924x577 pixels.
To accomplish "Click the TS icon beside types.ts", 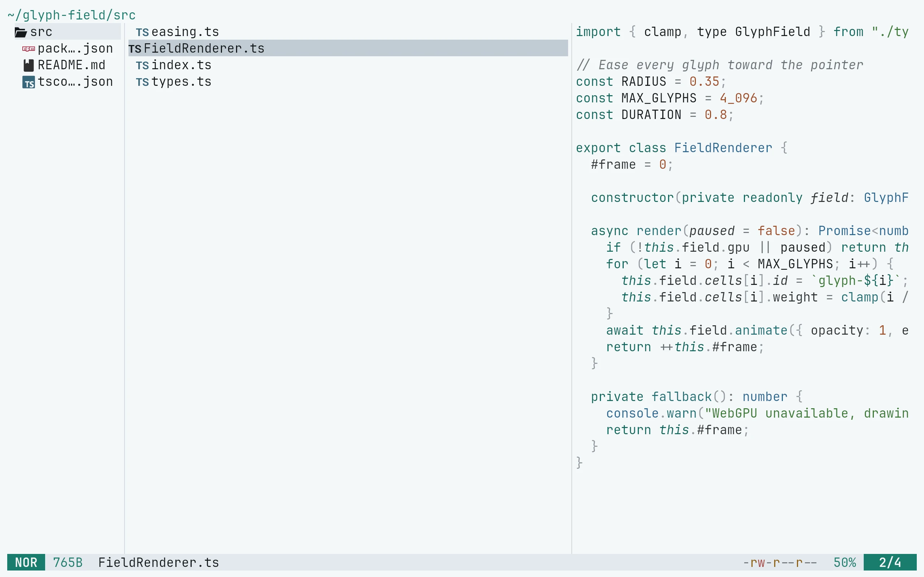I will (x=143, y=82).
